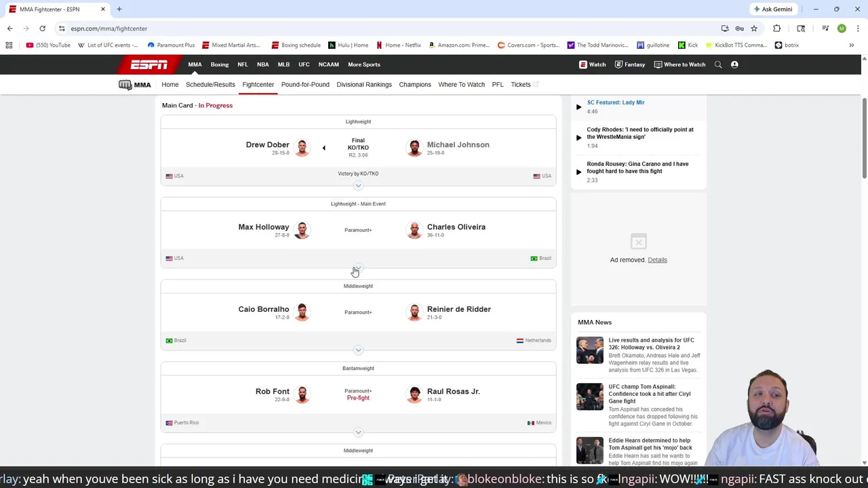Viewport: 868px width, 488px height.
Task: Open the Paramount Plus bookmark
Action: 171,45
